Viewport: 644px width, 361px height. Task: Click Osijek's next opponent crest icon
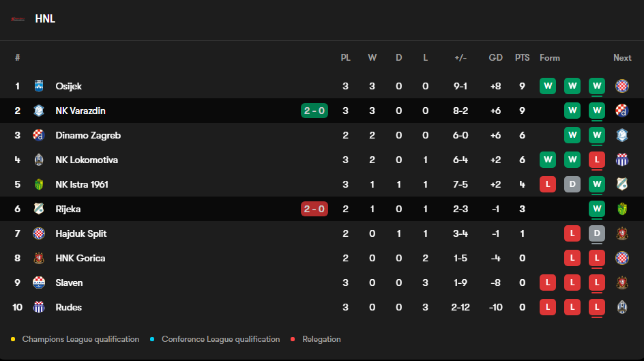pos(622,86)
